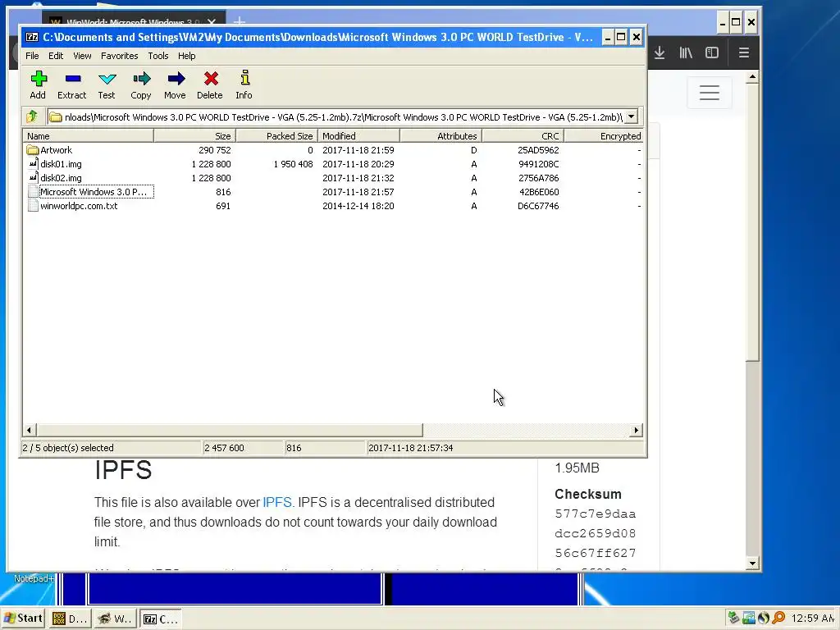
Task: Select the disk01.img file
Action: [61, 164]
